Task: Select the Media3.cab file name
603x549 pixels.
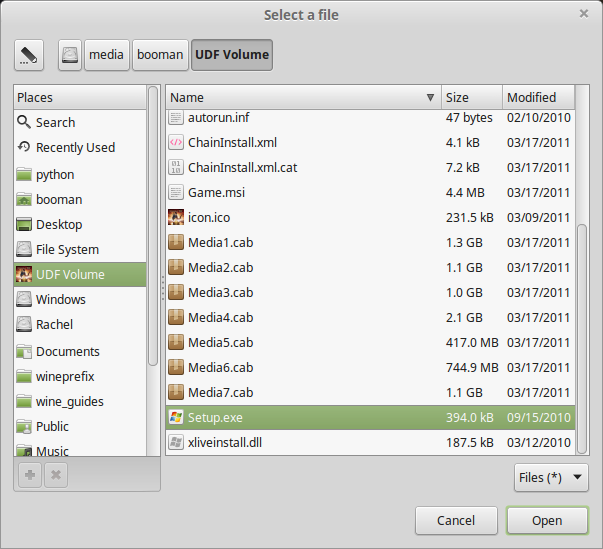Action: [x=220, y=293]
